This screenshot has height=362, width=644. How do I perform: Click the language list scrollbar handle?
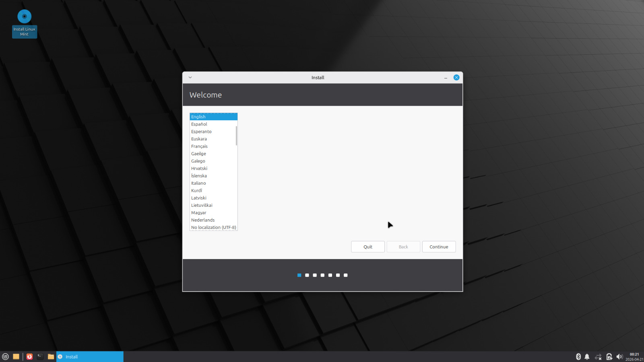click(x=236, y=136)
